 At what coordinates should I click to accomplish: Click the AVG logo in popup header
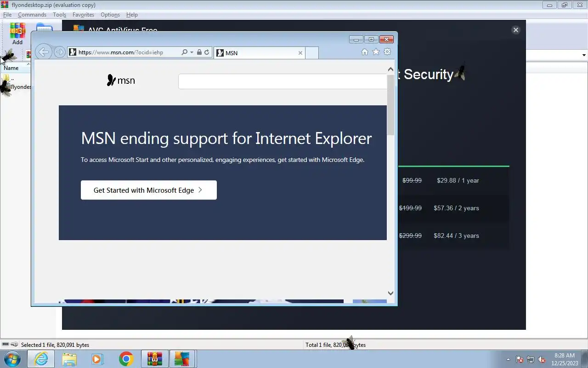pyautogui.click(x=79, y=29)
